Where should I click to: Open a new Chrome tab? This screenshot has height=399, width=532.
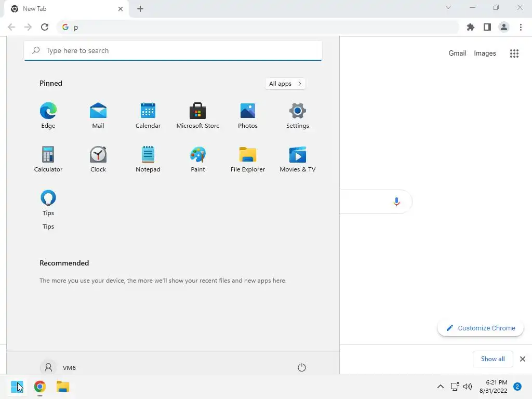tap(140, 9)
